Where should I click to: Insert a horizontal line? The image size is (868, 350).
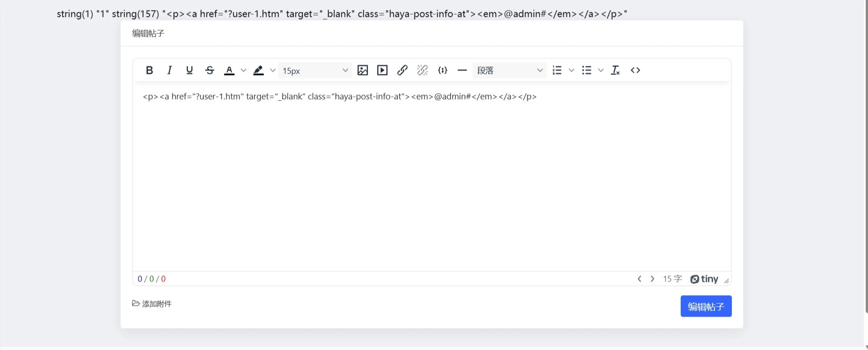pyautogui.click(x=462, y=70)
